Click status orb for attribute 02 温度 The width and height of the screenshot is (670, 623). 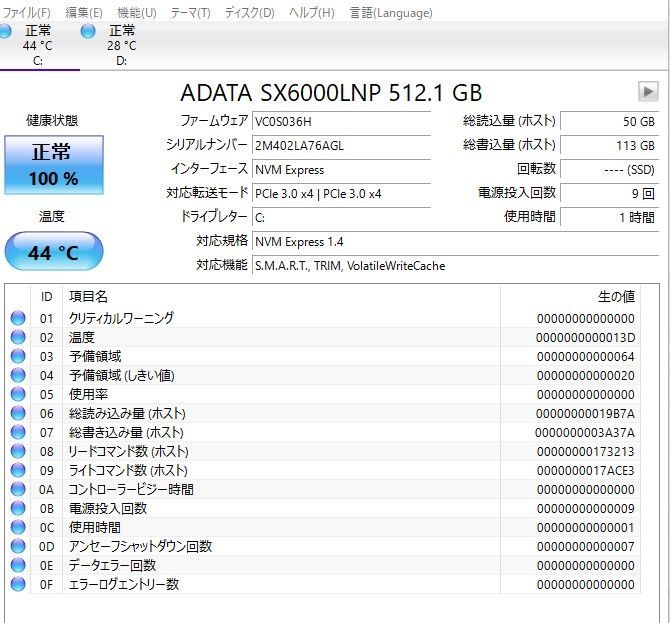(18, 337)
